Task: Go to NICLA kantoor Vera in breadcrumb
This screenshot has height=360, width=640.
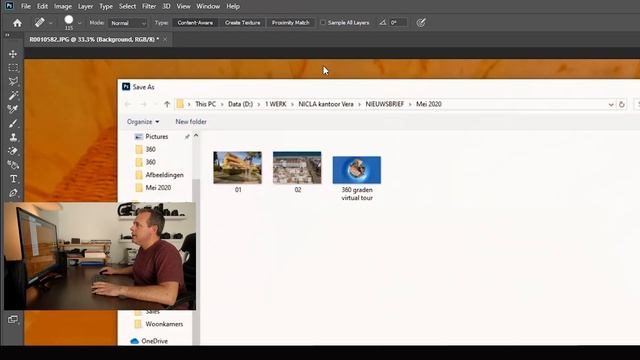Action: pyautogui.click(x=326, y=104)
